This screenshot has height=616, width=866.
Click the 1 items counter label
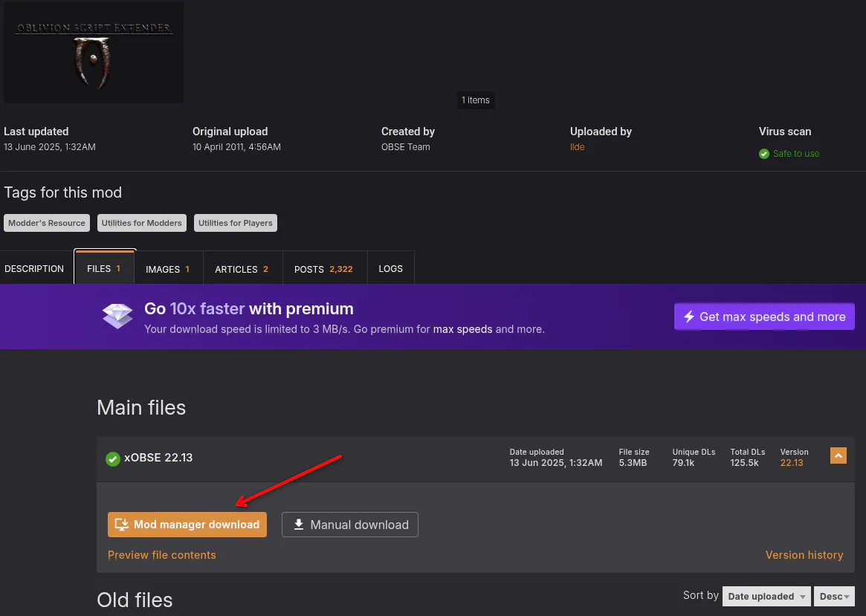pyautogui.click(x=476, y=100)
